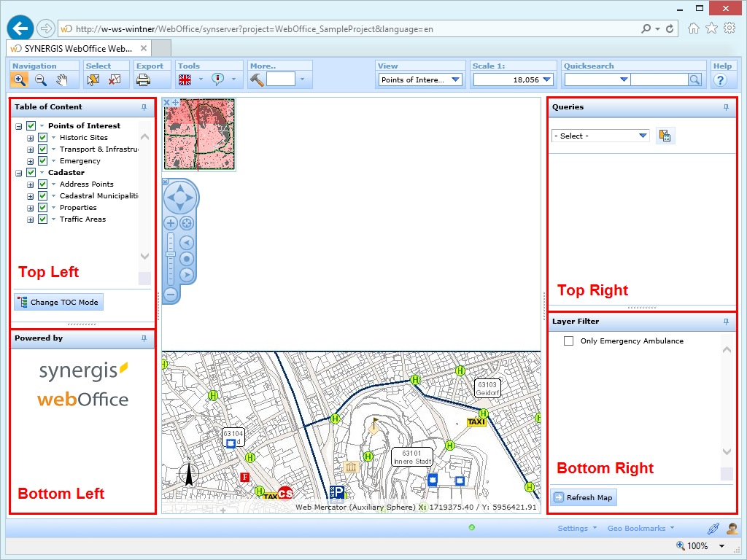Uncheck the Historic Sites layer checkbox
747x560 pixels.
click(x=43, y=138)
